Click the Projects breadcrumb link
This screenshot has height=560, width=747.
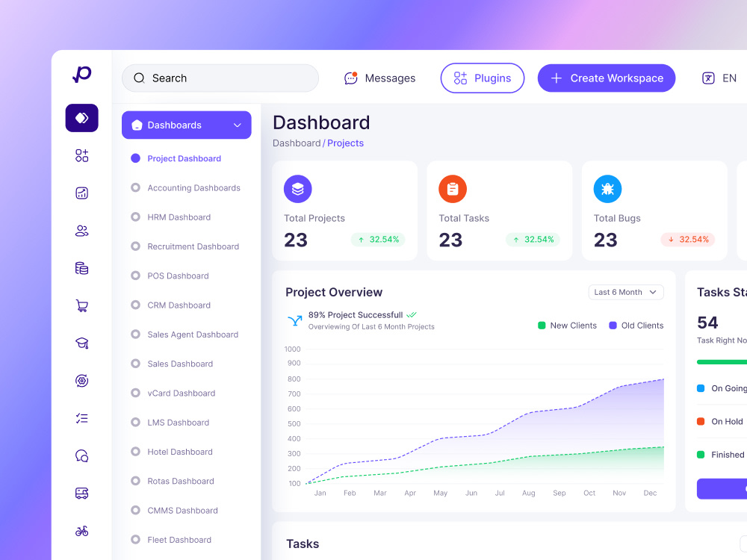tap(345, 143)
